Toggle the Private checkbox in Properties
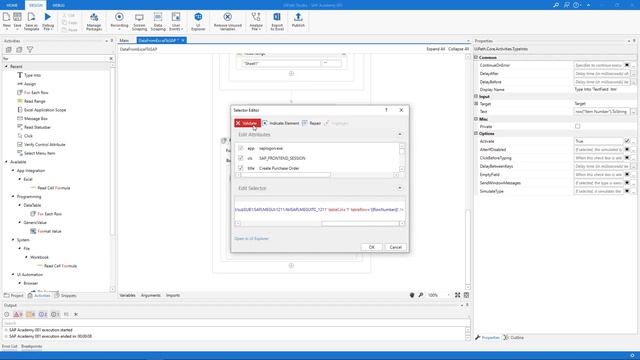The height and width of the screenshot is (360, 640). tap(578, 127)
